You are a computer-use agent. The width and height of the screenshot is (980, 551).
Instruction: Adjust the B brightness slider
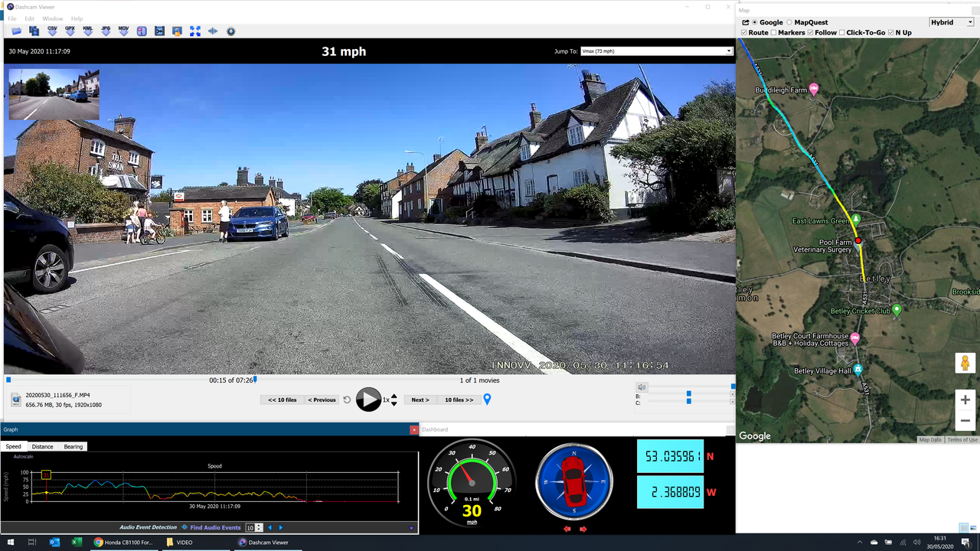(689, 394)
